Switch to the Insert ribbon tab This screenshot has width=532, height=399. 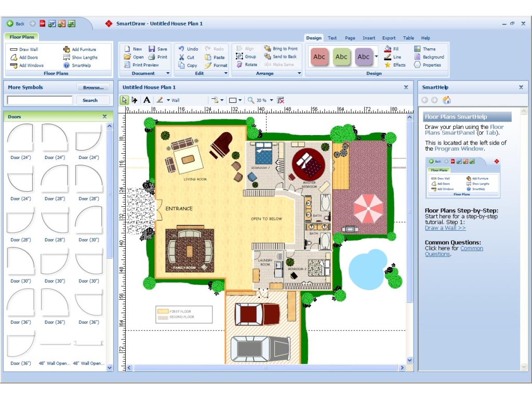[368, 38]
